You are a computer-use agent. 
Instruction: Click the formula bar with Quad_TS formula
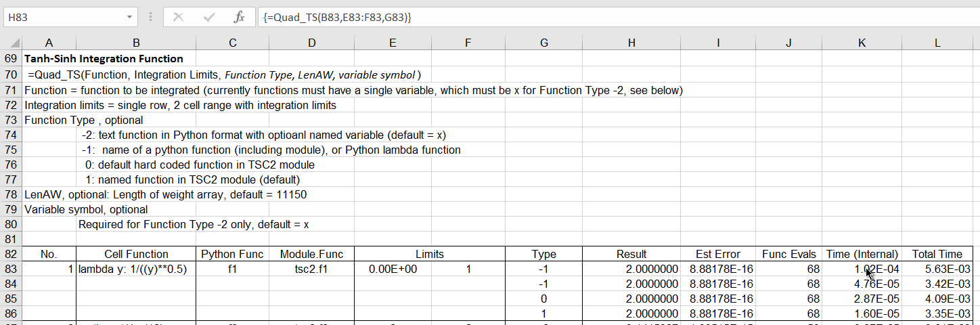point(609,17)
